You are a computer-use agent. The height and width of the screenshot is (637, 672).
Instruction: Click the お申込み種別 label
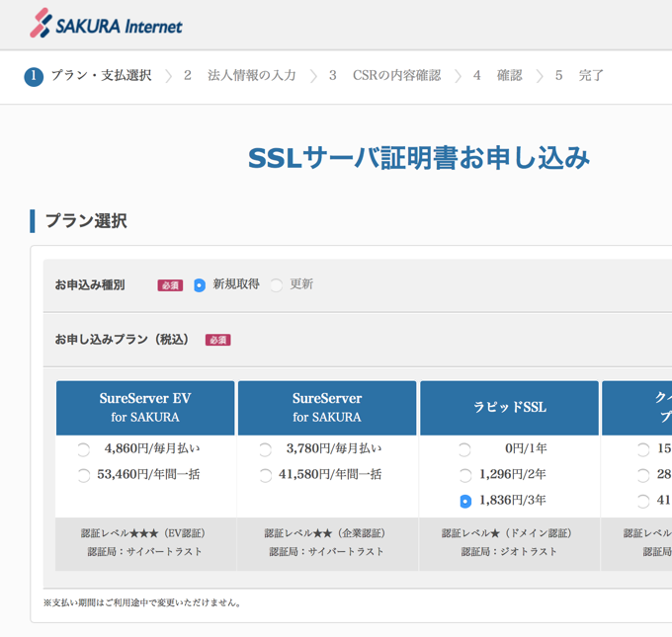click(x=90, y=284)
